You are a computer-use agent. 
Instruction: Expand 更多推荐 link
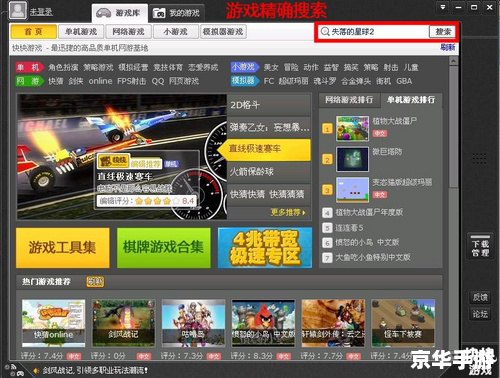288,212
